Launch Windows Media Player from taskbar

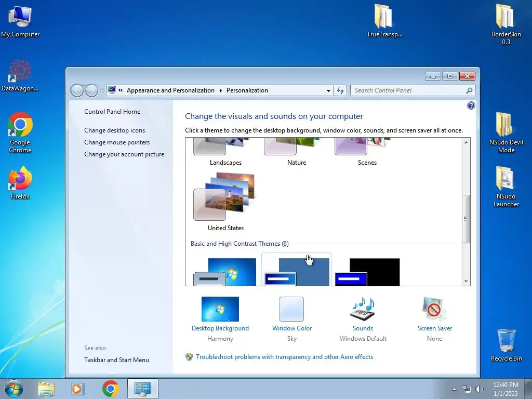point(78,389)
